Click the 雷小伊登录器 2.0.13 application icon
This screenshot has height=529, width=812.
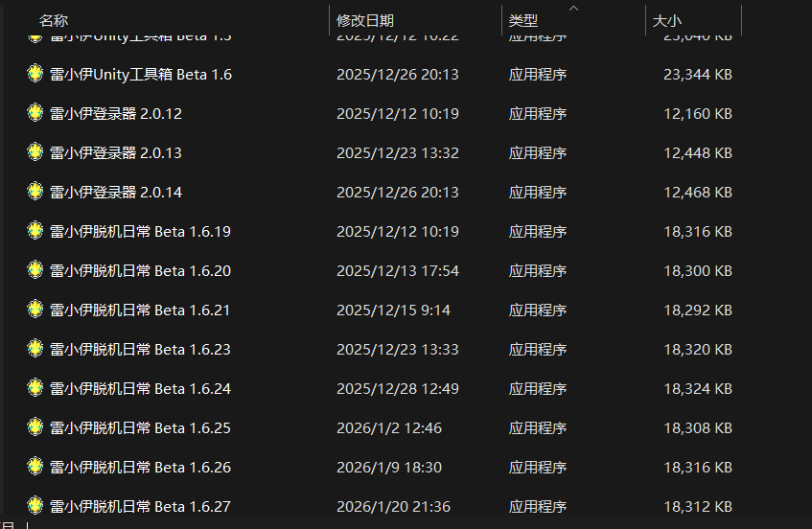pos(35,152)
